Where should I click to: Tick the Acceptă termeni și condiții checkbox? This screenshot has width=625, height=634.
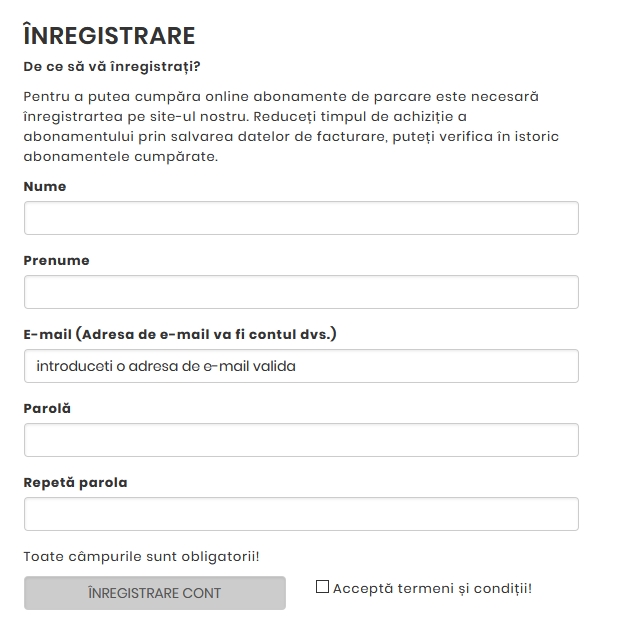[322, 587]
